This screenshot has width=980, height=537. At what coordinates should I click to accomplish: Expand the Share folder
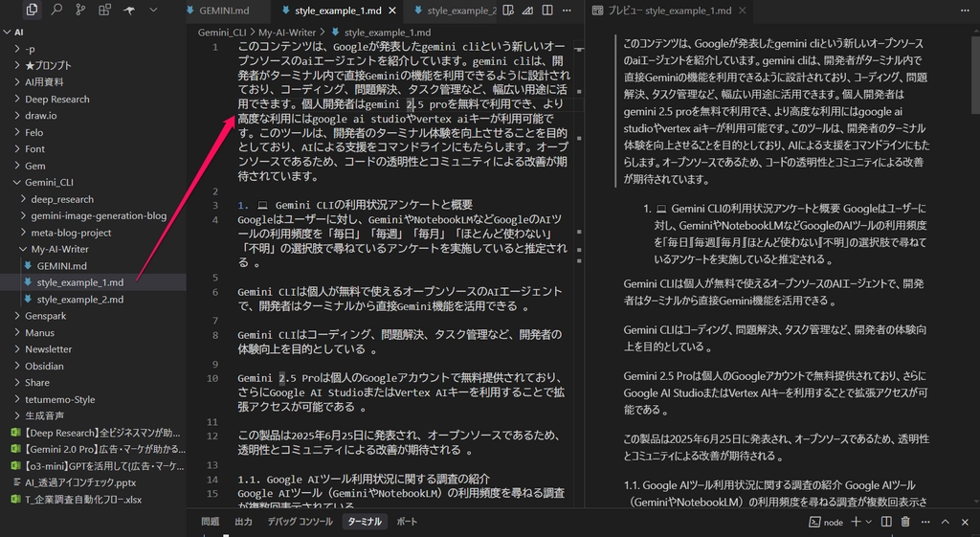tap(17, 383)
